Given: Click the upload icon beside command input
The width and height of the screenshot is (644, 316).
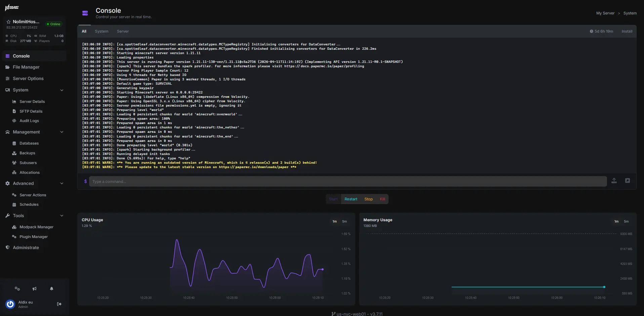Looking at the screenshot, I should click(x=614, y=181).
